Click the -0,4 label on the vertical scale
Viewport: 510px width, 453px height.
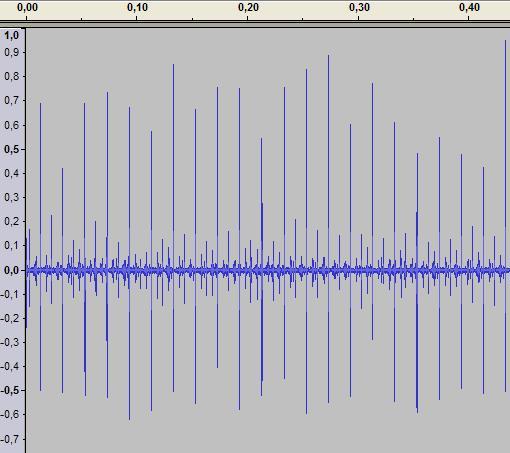tap(10, 366)
